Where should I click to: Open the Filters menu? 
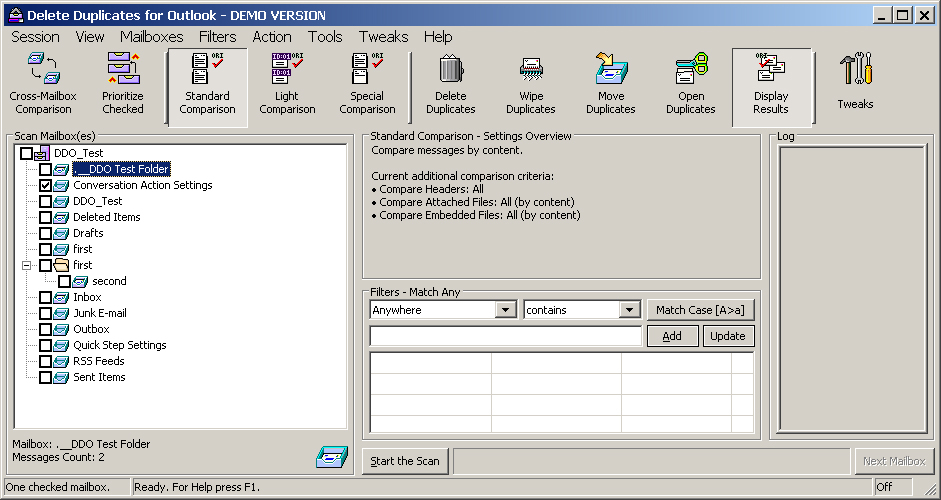[217, 37]
